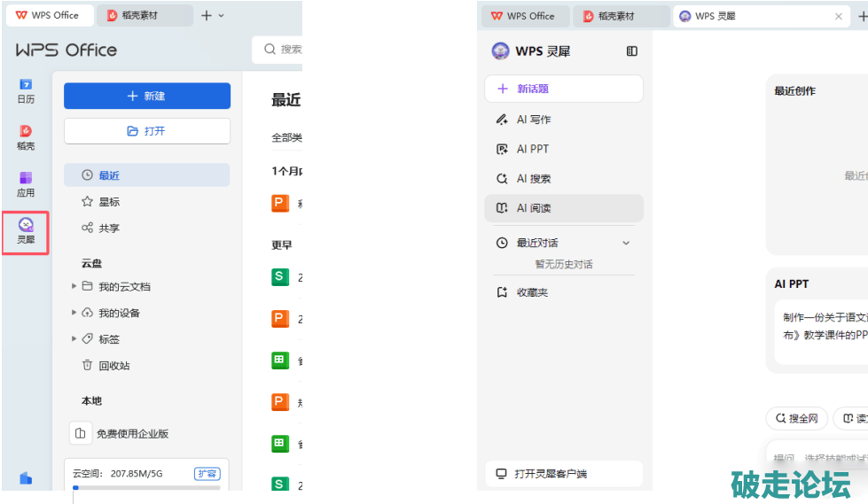Toggle the WPS 灵犀 sidebar collapse icon
Image resolution: width=868 pixels, height=504 pixels.
click(631, 51)
